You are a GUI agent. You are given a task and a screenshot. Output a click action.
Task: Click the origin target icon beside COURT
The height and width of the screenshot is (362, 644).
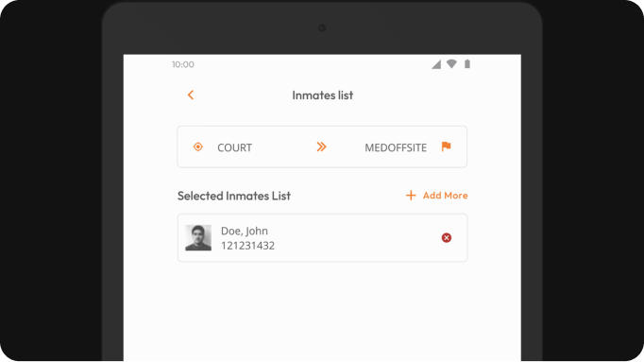point(198,147)
